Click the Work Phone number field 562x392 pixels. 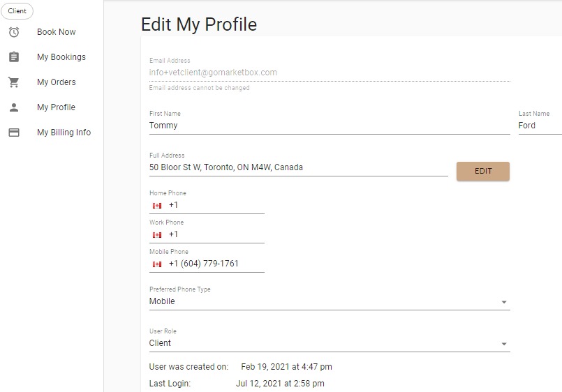tap(216, 234)
